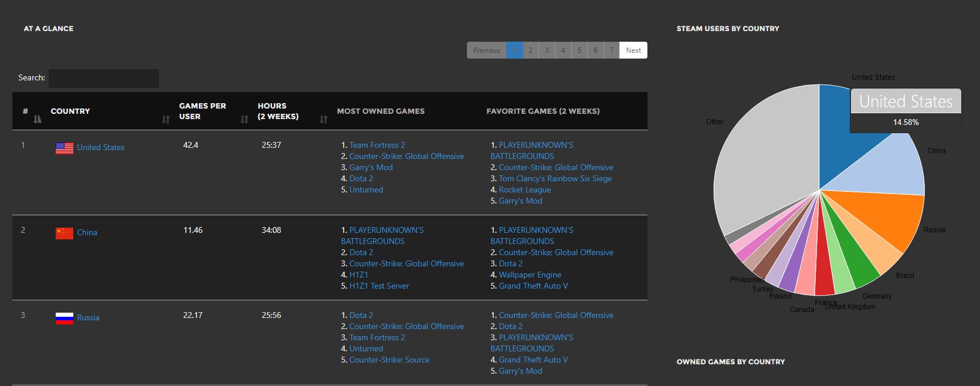Click the Next pagination button
Screen dimensions: 980x386
click(633, 50)
